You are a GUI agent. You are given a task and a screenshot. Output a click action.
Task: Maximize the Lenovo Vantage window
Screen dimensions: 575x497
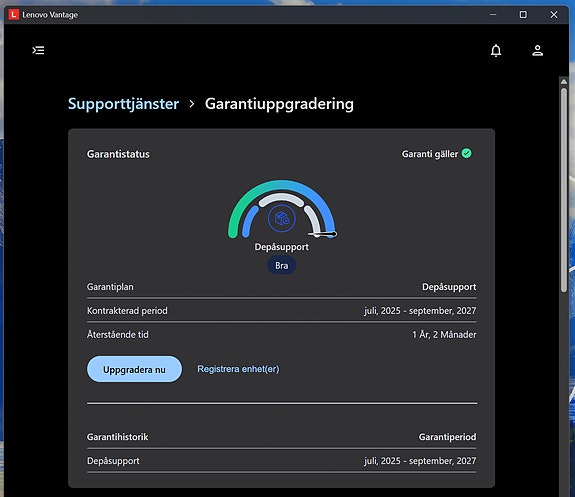coord(523,15)
